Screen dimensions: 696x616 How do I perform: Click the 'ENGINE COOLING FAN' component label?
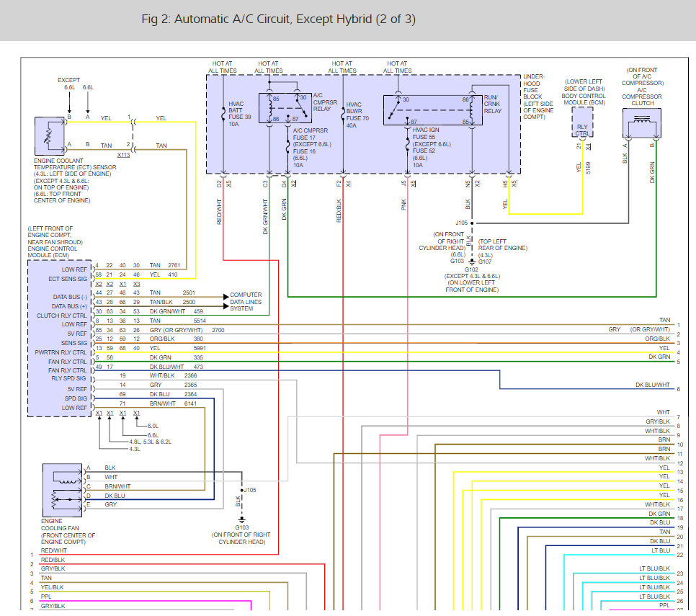point(60,525)
